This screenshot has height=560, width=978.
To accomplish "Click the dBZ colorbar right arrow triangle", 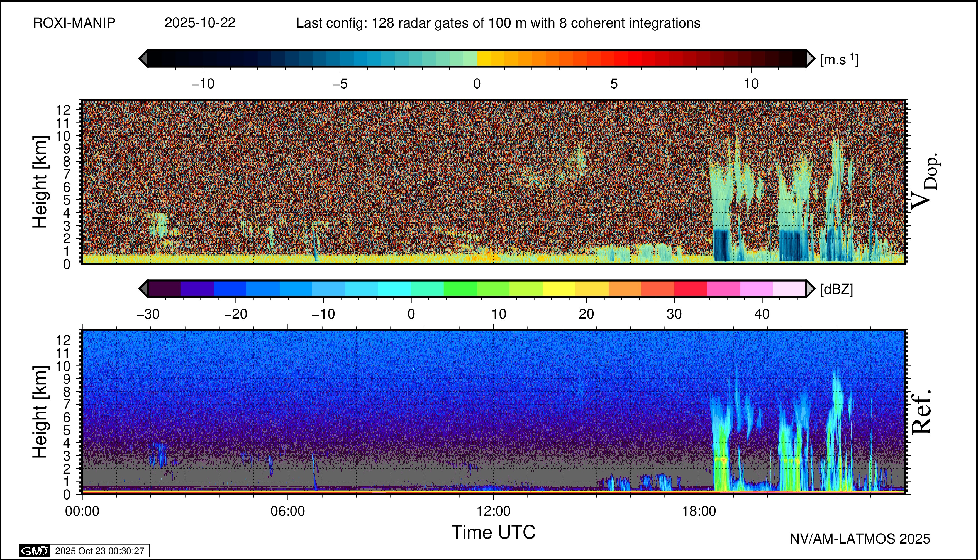I will pyautogui.click(x=811, y=288).
